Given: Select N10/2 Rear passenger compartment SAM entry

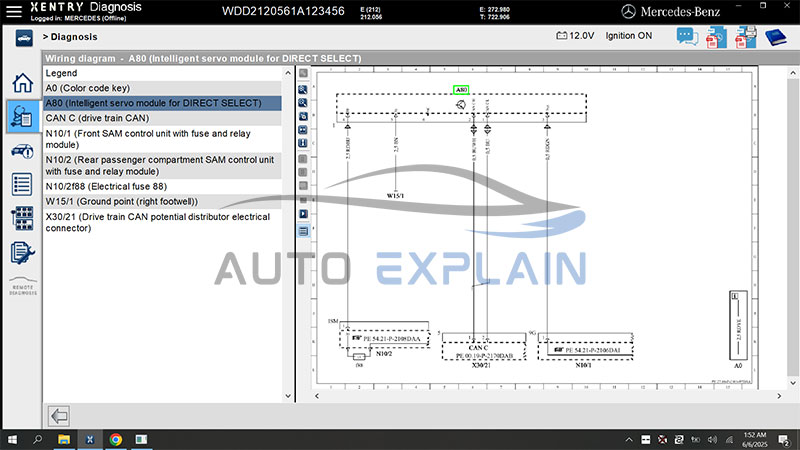Looking at the screenshot, I should [162, 165].
